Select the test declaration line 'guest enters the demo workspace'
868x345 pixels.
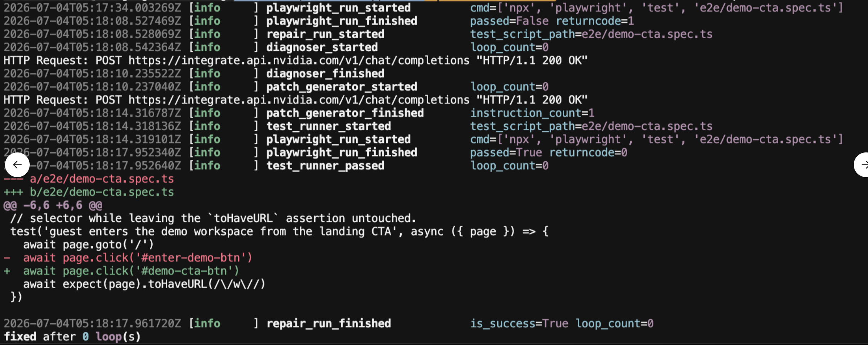[x=279, y=231]
